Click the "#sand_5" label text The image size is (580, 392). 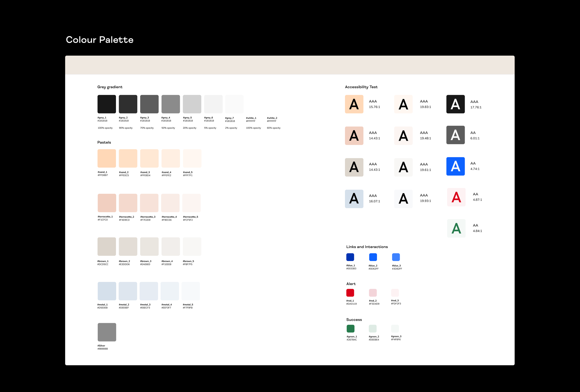point(188,172)
